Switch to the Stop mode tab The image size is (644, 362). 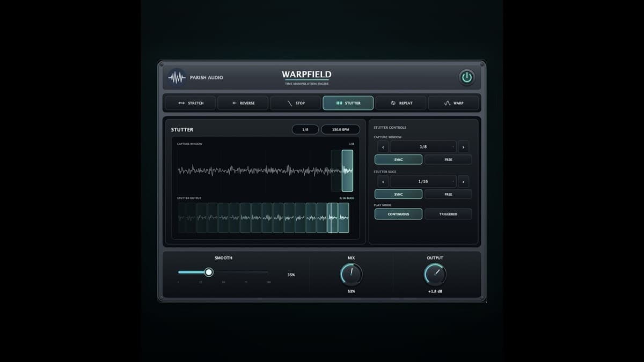tap(295, 103)
